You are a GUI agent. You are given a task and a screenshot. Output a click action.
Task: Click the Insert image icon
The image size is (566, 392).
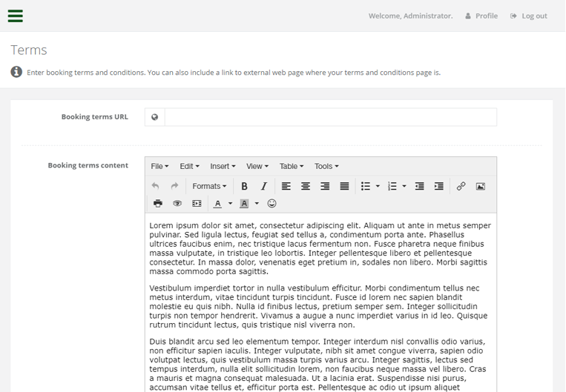pyautogui.click(x=481, y=186)
